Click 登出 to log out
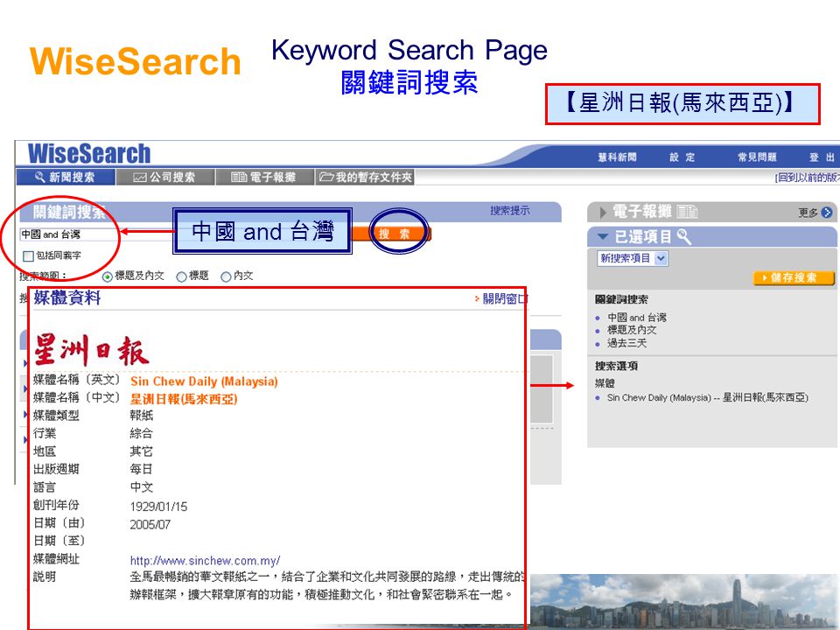840x630 pixels. pyautogui.click(x=822, y=157)
